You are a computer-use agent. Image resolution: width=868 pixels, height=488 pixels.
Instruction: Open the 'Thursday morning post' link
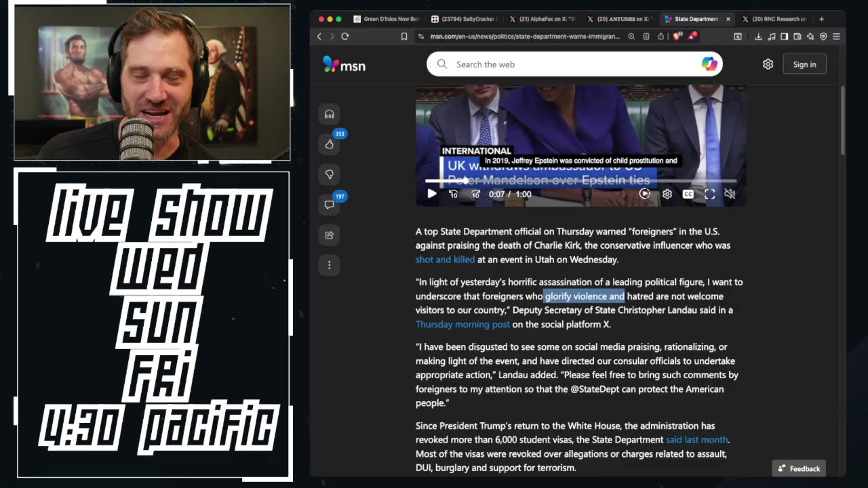tap(462, 325)
